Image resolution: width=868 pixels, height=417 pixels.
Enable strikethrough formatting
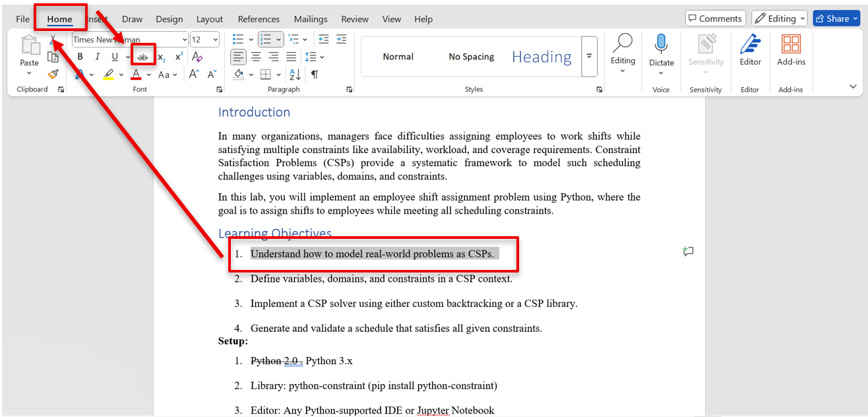pyautogui.click(x=142, y=56)
